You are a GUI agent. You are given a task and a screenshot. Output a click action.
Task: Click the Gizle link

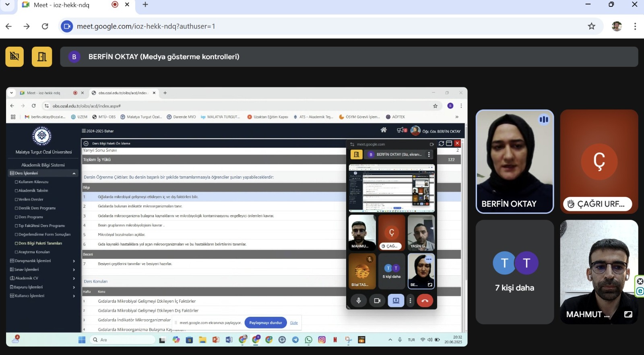pos(294,323)
